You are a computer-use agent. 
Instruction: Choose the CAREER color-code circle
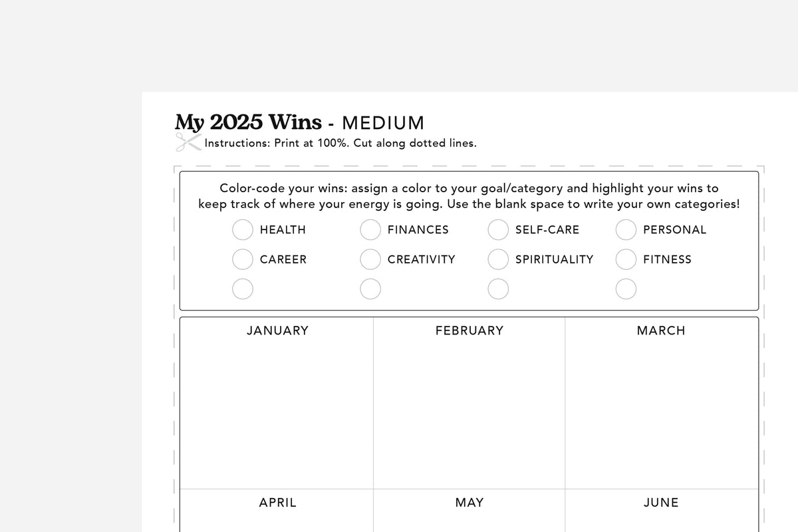(243, 259)
